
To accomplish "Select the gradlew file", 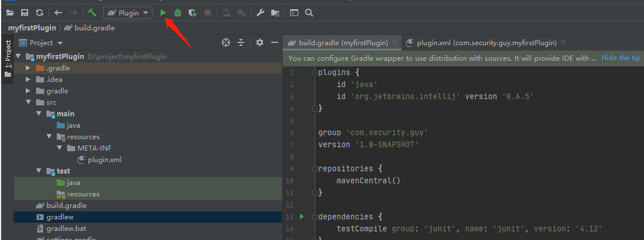I will point(55,217).
